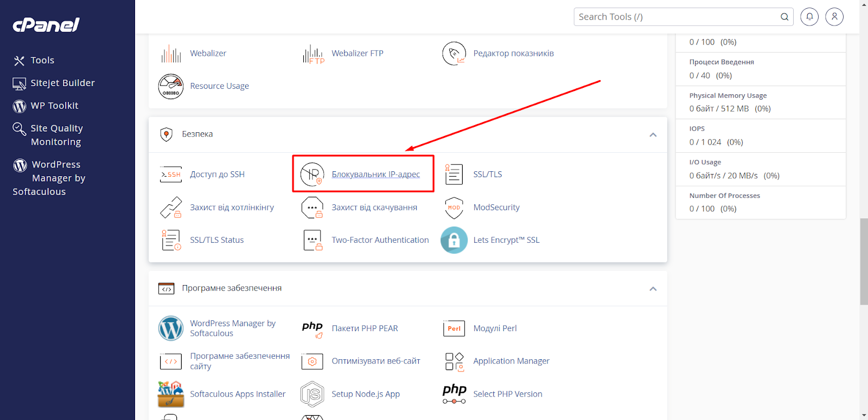This screenshot has width=868, height=420.
Task: Open Sitejet Builder from sidebar
Action: click(x=63, y=83)
